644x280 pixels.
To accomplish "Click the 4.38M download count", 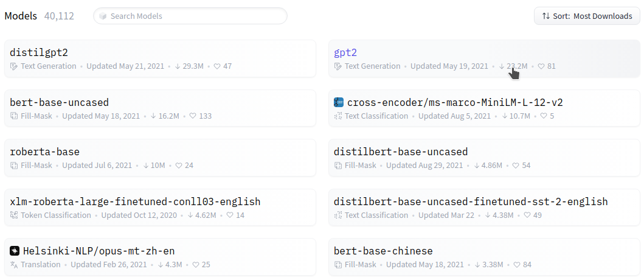I will click(504, 215).
